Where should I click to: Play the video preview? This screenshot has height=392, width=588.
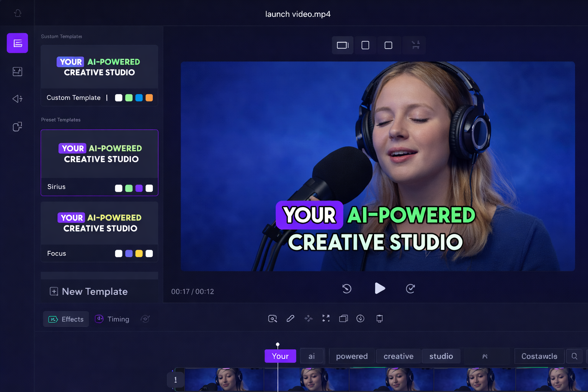coord(379,288)
